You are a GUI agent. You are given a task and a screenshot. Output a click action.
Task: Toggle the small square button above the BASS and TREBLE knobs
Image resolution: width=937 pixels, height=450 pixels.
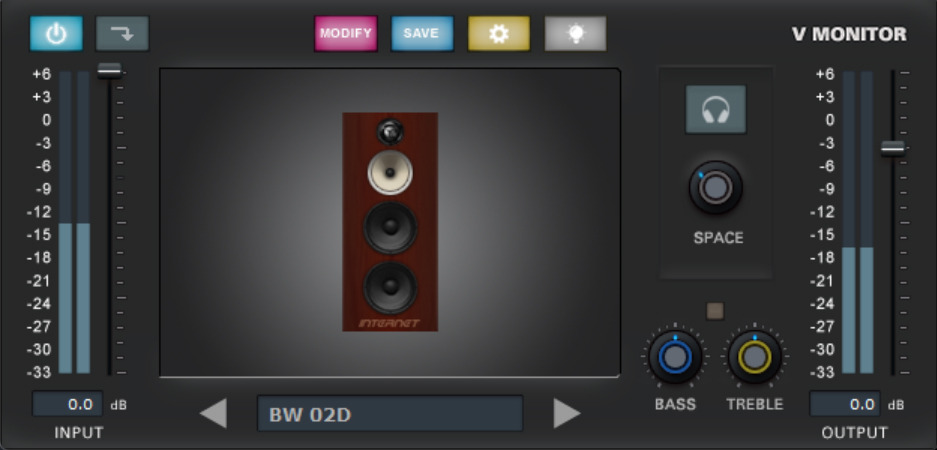(715, 311)
